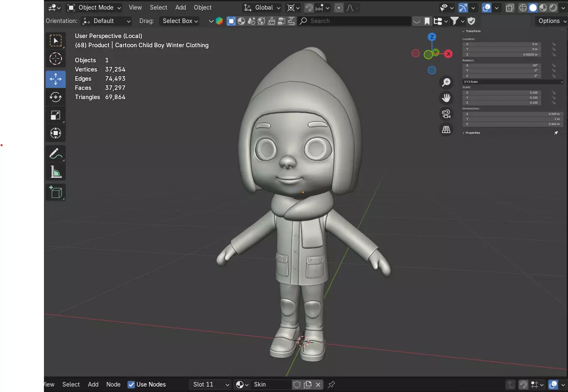Viewport: 568px width, 392px height.
Task: Switch to solid viewport shading
Action: pyautogui.click(x=533, y=8)
